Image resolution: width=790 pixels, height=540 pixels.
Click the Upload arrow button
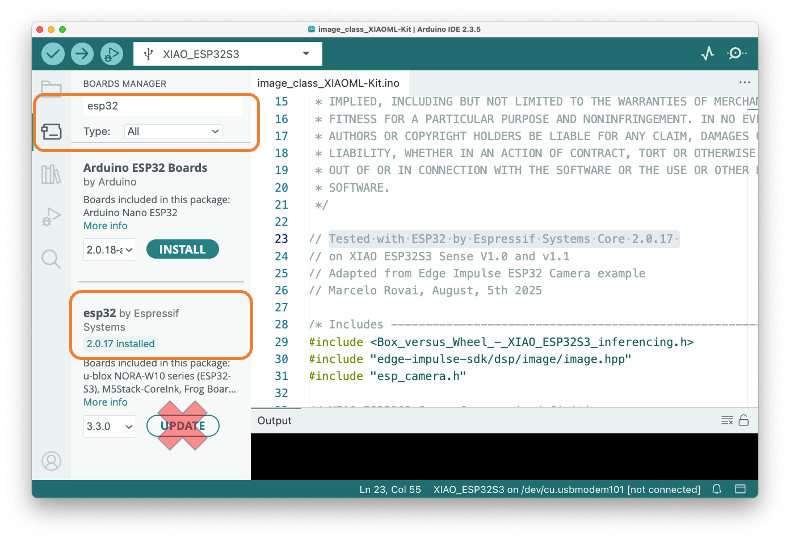(82, 54)
